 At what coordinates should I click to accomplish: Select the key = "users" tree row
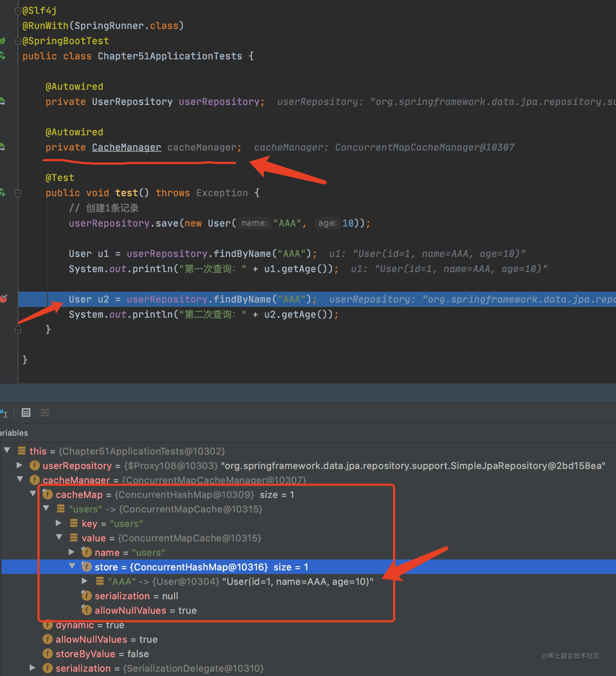pos(109,523)
